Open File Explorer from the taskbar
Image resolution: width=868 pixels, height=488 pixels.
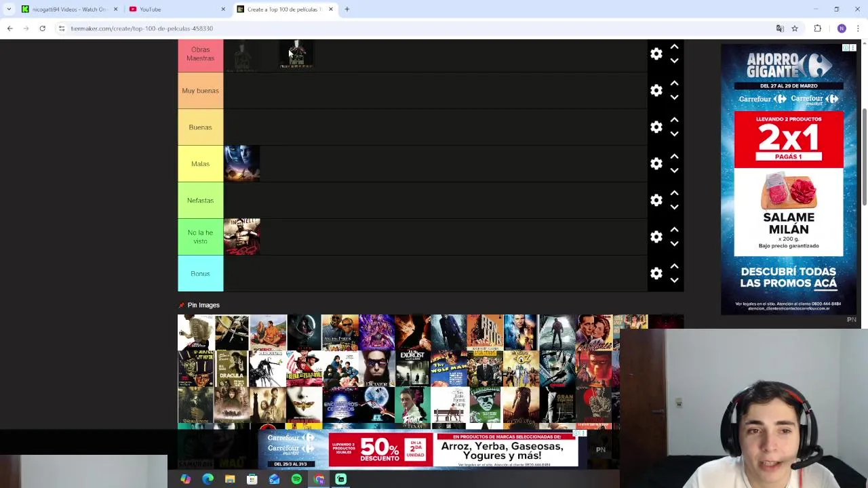(x=230, y=479)
